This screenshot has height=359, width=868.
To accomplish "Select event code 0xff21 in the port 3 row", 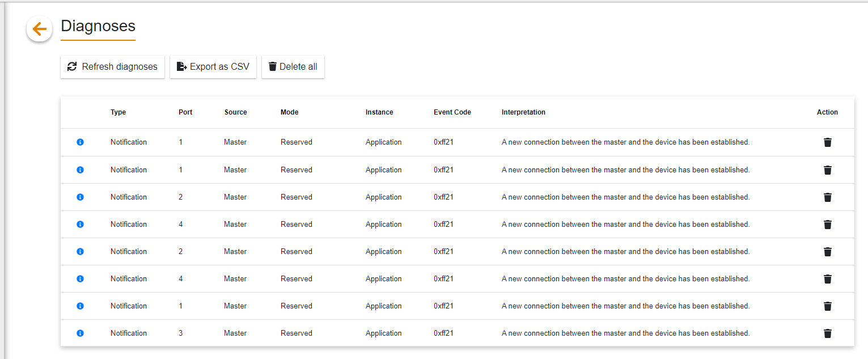I will point(443,333).
